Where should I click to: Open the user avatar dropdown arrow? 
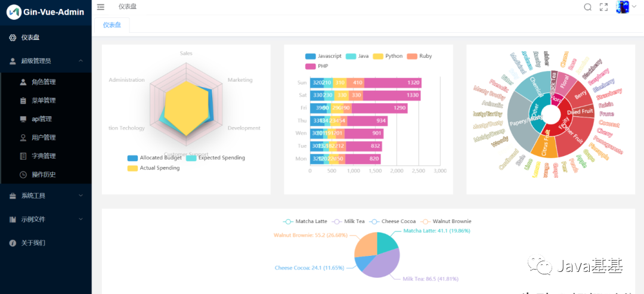pyautogui.click(x=634, y=7)
